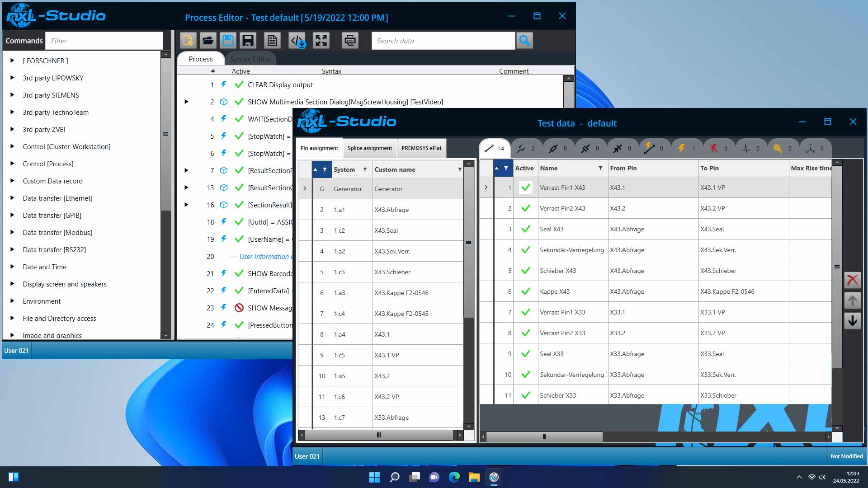The height and width of the screenshot is (488, 868).
Task: Expand the 3rd party SIEMENS commands
Action: tap(12, 95)
